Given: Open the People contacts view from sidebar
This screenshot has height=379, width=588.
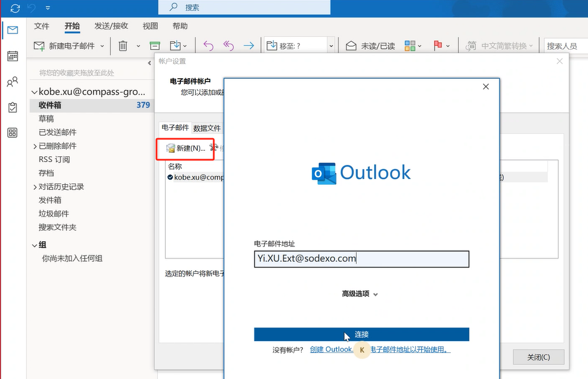Looking at the screenshot, I should click(x=12, y=82).
